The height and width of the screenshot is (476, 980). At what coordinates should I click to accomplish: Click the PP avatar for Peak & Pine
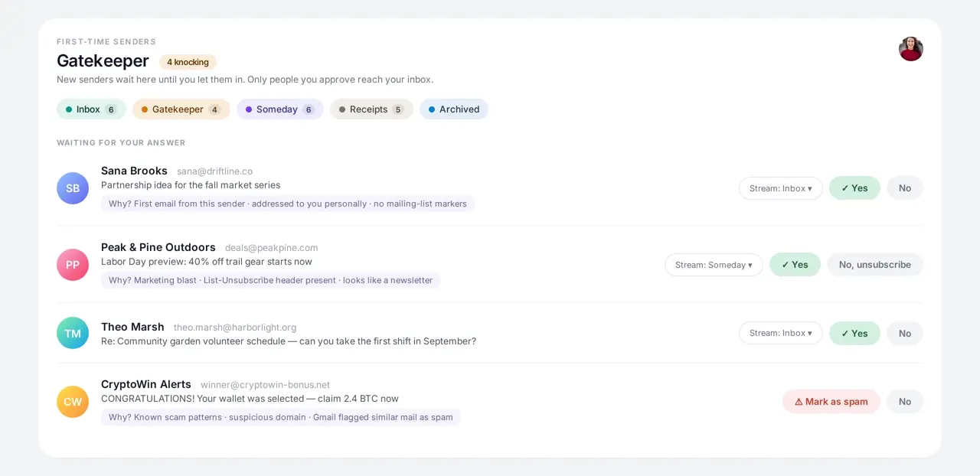pos(73,265)
